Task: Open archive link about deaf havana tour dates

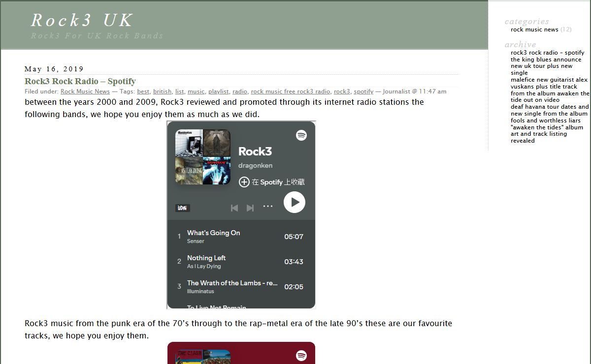Action: coord(550,114)
